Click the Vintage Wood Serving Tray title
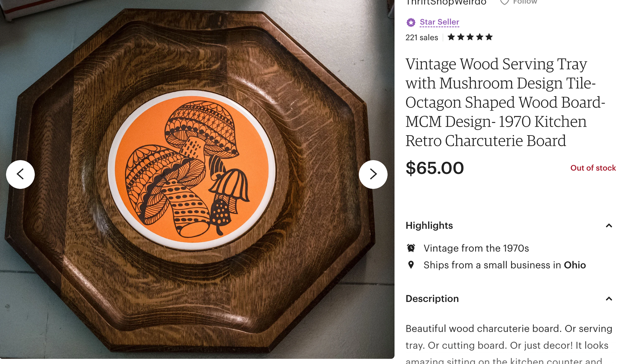 [x=505, y=102]
